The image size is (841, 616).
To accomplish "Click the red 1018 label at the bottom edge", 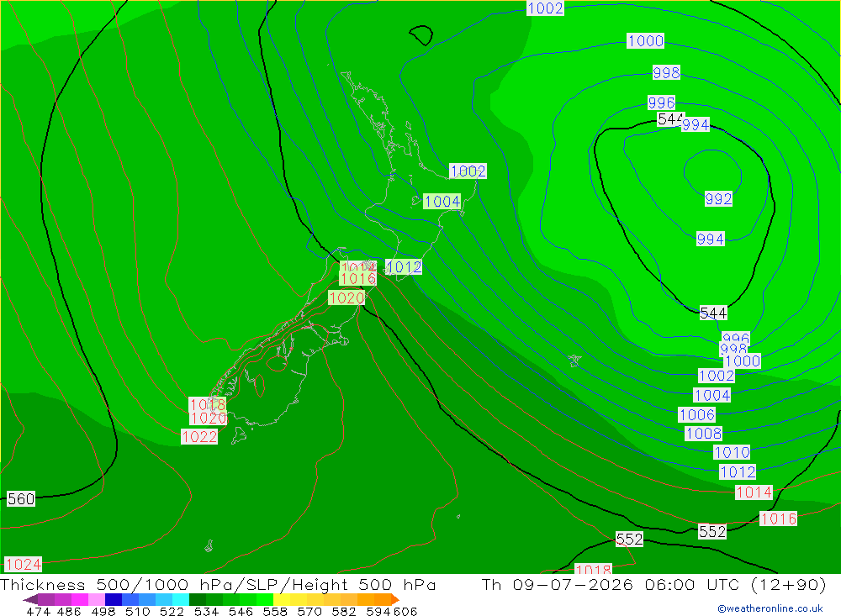I will [593, 569].
